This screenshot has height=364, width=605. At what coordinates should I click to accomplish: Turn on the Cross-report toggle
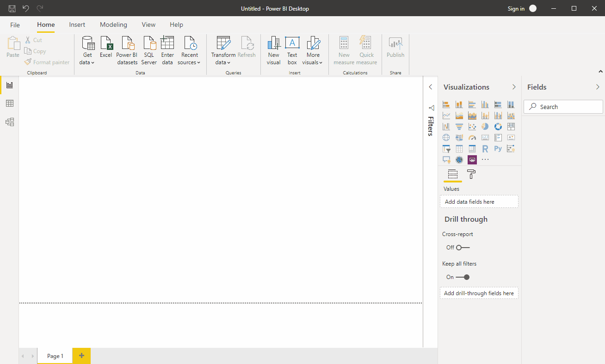pyautogui.click(x=463, y=248)
